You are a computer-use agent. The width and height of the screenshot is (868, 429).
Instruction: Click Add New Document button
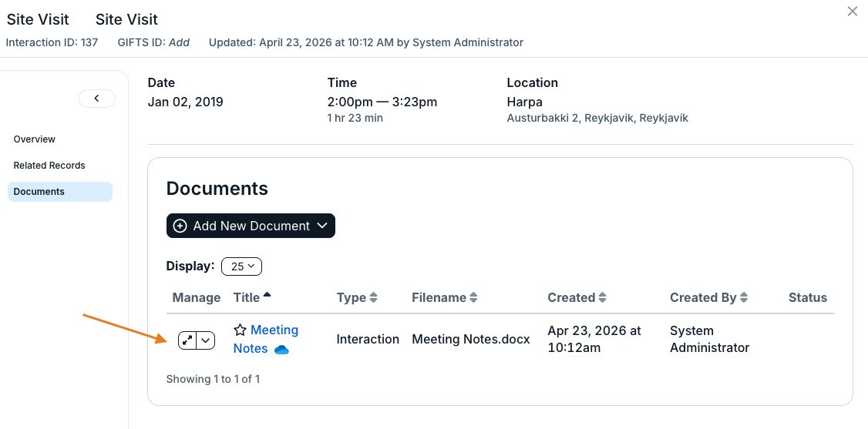(251, 226)
